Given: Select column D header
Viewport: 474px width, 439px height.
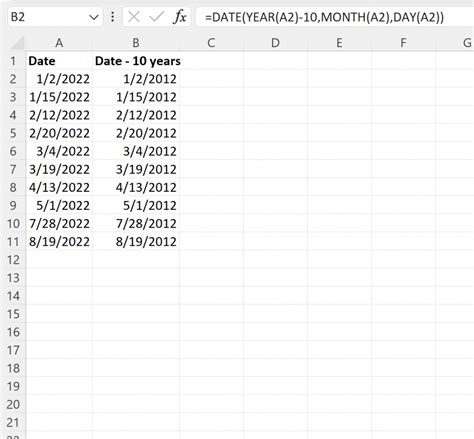Looking at the screenshot, I should click(x=275, y=43).
